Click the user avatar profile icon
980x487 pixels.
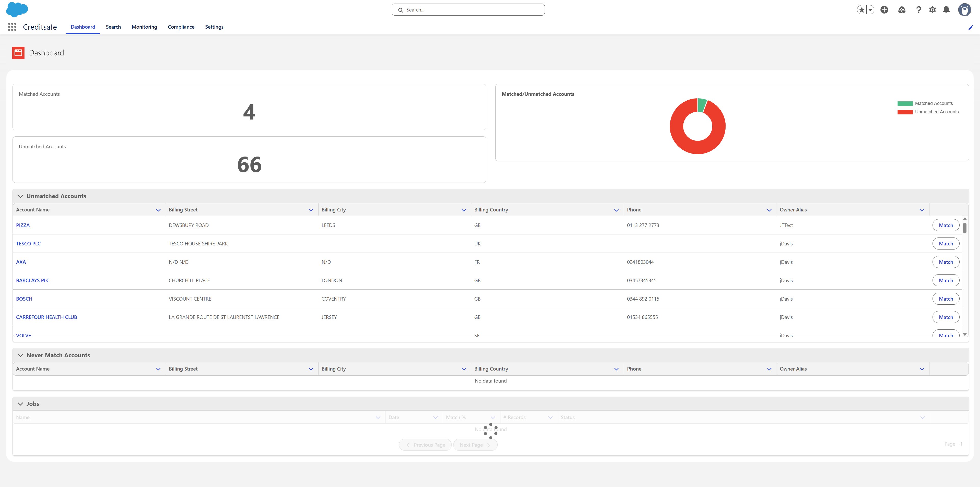pyautogui.click(x=964, y=10)
